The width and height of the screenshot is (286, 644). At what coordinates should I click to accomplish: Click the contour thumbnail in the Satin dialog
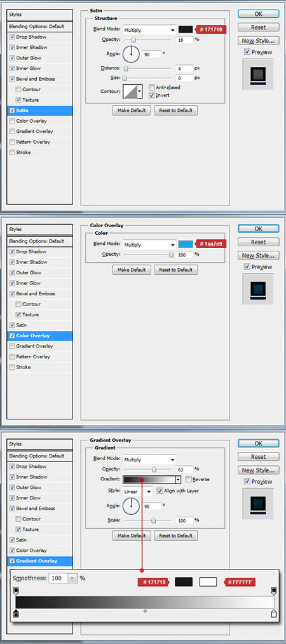[x=130, y=91]
